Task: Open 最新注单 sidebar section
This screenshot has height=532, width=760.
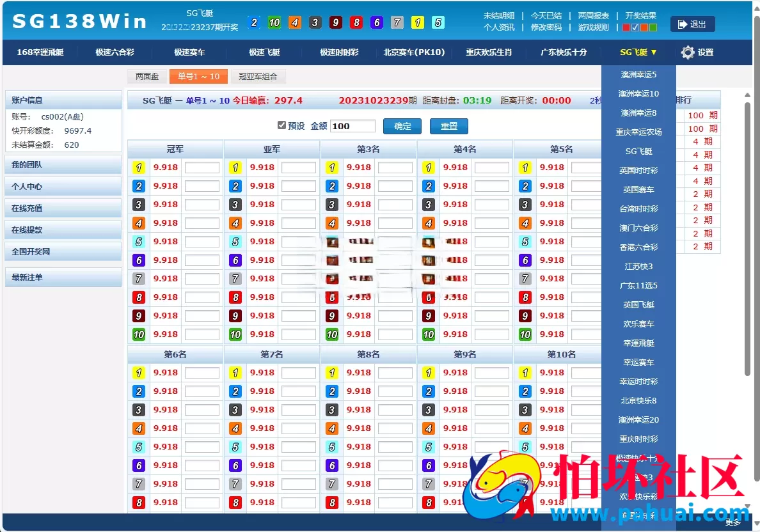Action: pyautogui.click(x=63, y=277)
